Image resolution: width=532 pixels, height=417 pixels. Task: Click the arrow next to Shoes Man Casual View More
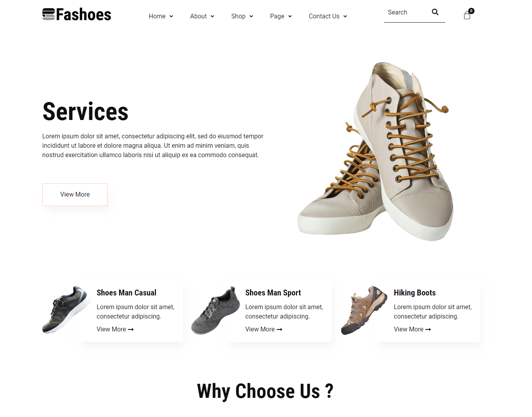tap(131, 329)
